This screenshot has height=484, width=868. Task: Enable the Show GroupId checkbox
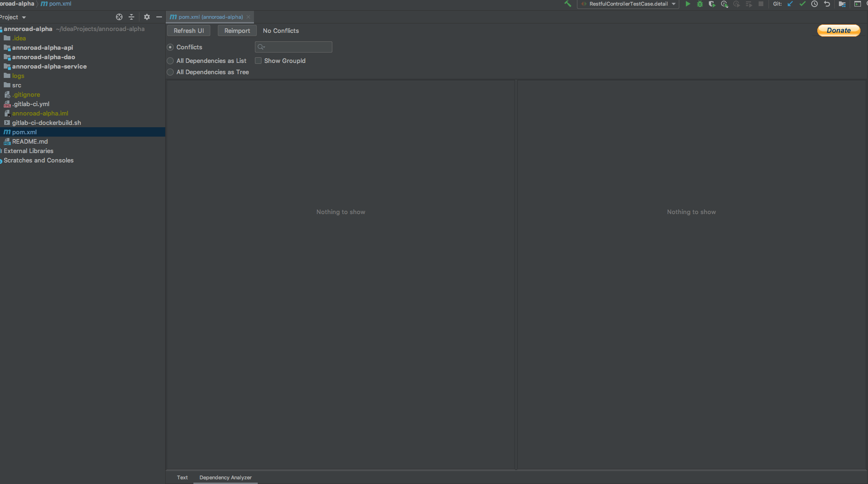(258, 61)
